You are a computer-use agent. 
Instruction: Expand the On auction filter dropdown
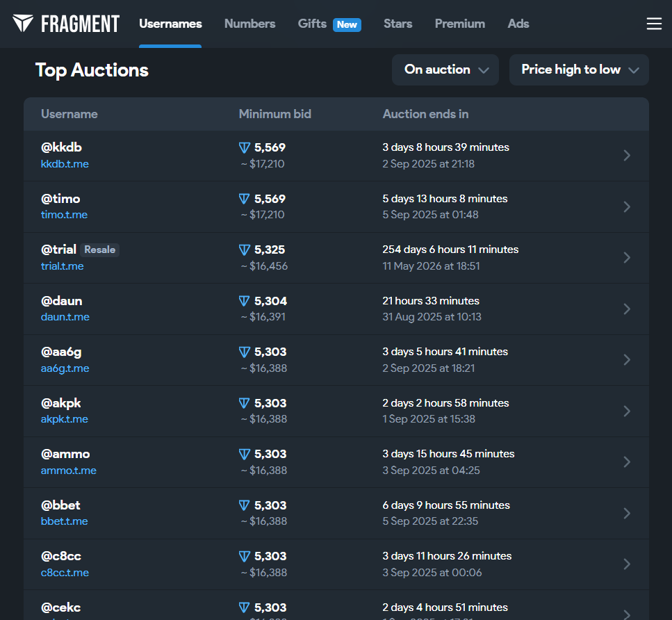[x=445, y=70]
